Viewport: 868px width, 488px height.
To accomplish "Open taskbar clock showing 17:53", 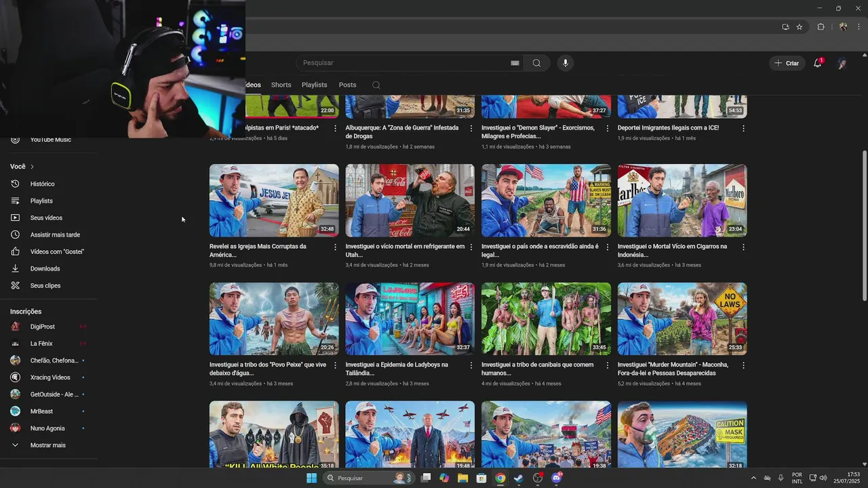I will point(846,478).
